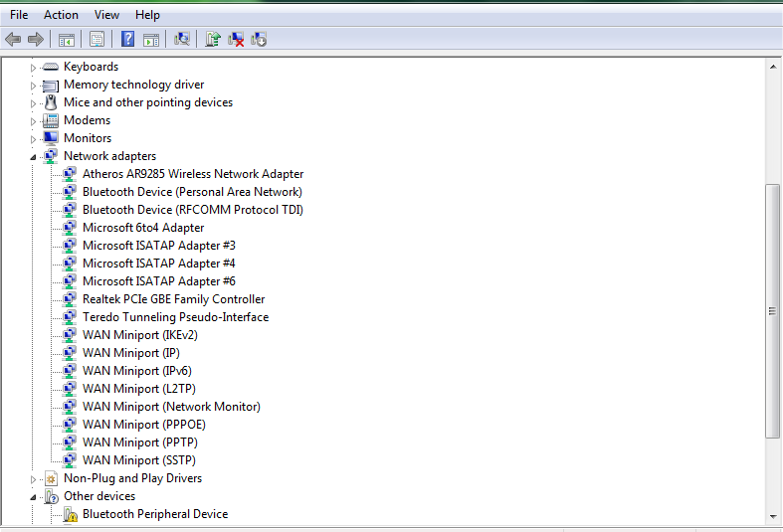Expand Mice and other pointing devices
783x532 pixels.
33,103
